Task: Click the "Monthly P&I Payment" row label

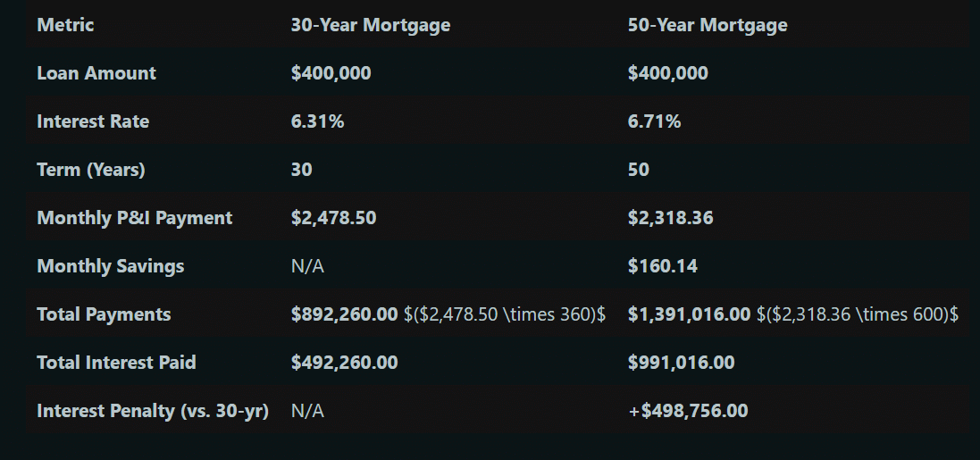Action: click(x=134, y=218)
